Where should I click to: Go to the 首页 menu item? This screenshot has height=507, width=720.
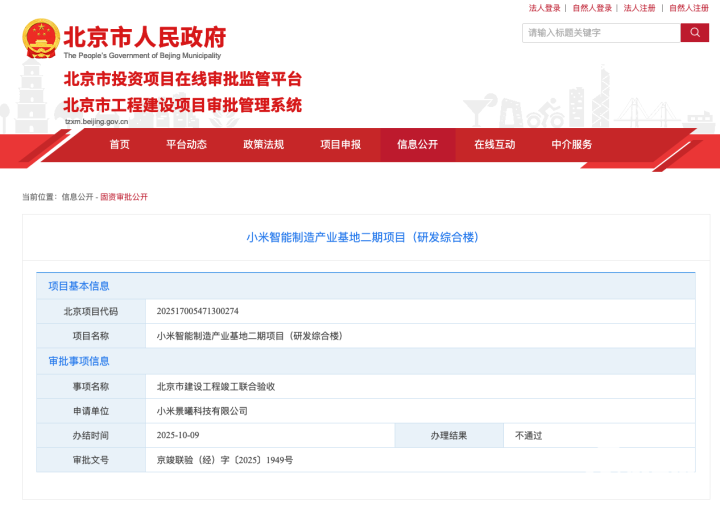[120, 144]
